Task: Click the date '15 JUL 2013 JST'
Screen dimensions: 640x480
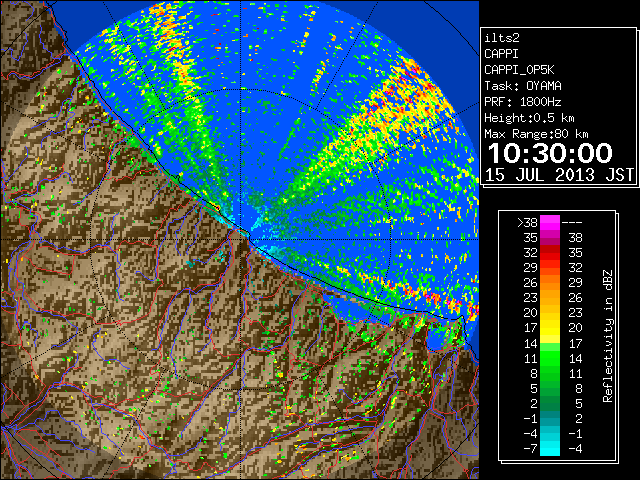Action: (559, 175)
